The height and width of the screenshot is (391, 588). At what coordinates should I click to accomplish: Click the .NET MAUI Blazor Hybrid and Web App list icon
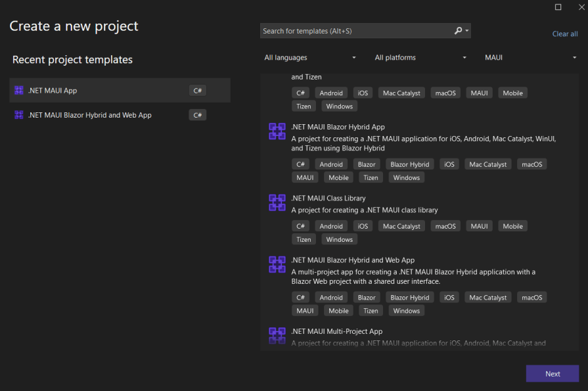pyautogui.click(x=277, y=264)
